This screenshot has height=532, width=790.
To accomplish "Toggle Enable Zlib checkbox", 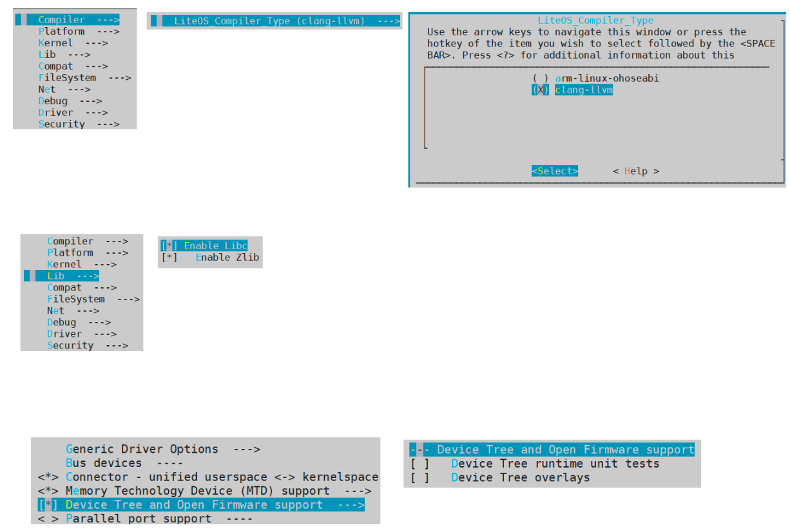I will 210,257.
